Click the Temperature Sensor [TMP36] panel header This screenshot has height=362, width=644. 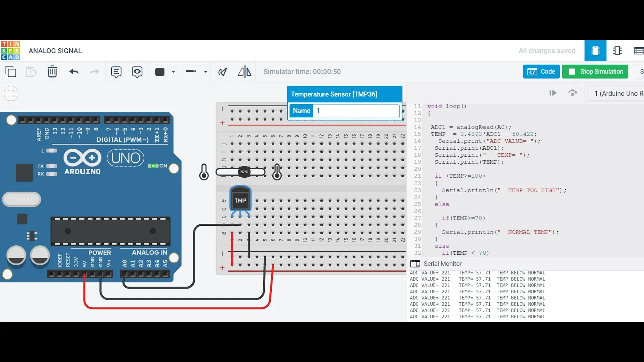[345, 94]
